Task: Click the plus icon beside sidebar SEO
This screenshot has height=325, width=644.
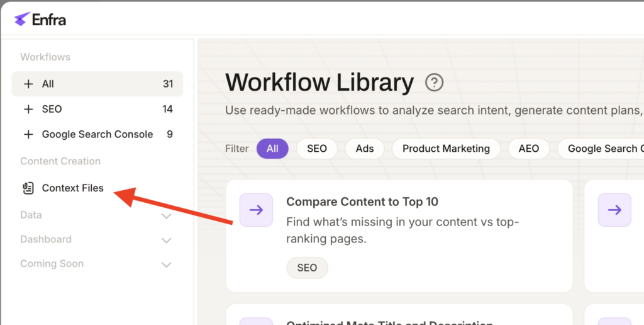Action: (x=28, y=109)
